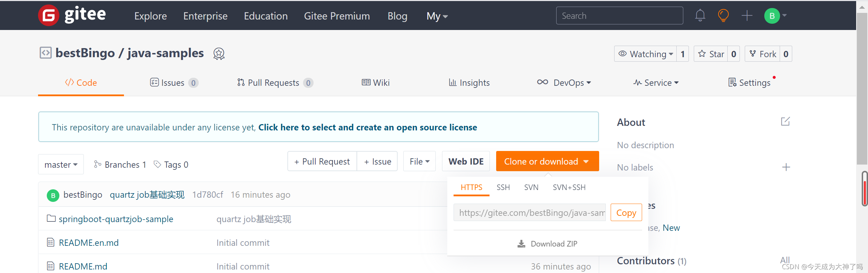Click the plus create-new icon
This screenshot has height=273, width=868.
click(747, 15)
